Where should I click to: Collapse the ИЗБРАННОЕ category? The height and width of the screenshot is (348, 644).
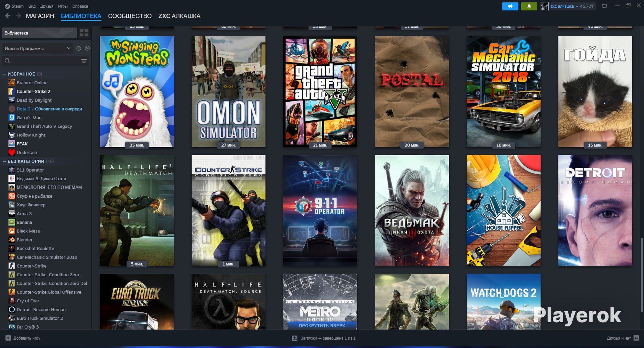click(x=5, y=74)
